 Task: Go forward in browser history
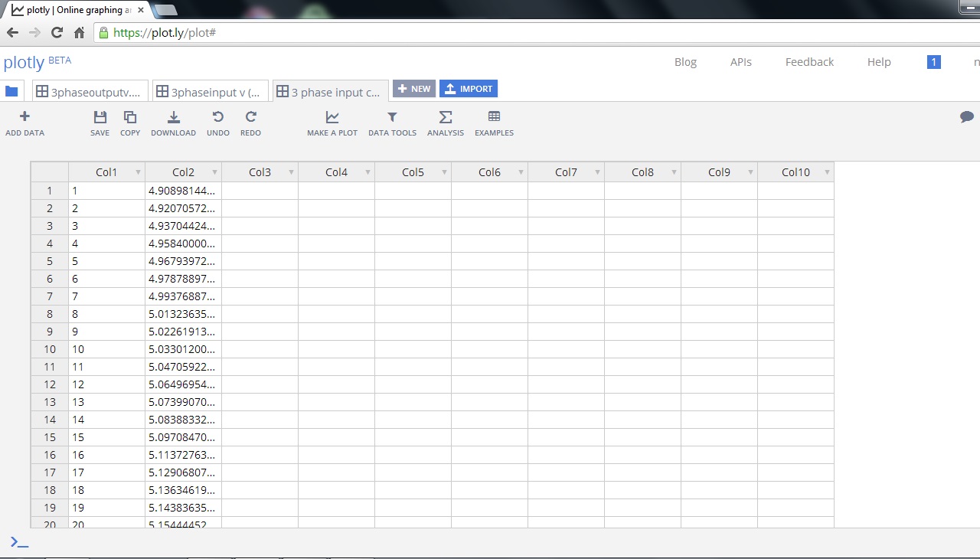34,33
